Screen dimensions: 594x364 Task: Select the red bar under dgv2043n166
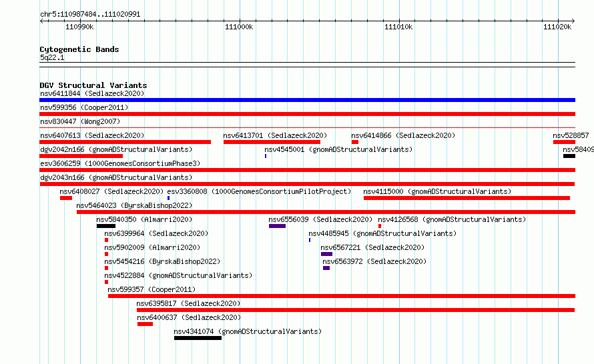pos(307,184)
